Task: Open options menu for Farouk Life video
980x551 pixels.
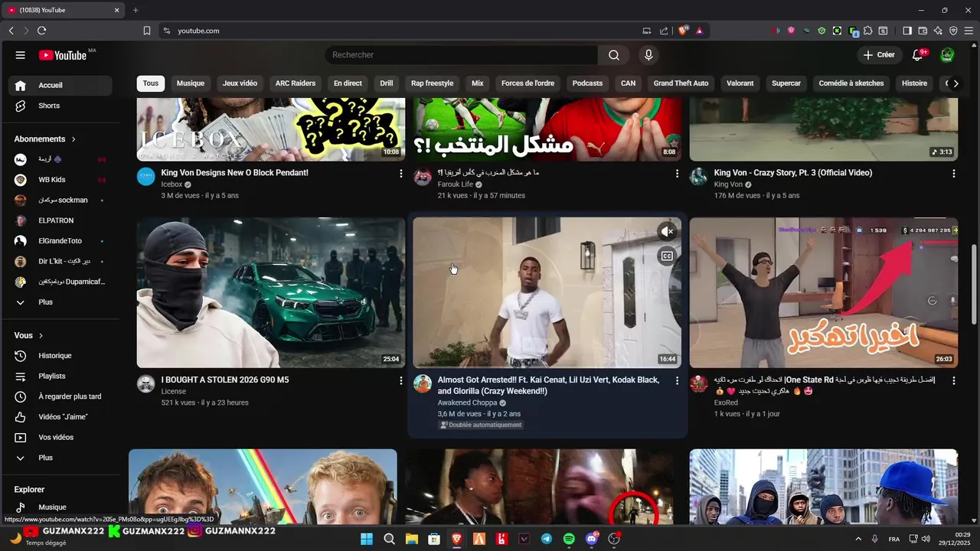Action: (677, 174)
